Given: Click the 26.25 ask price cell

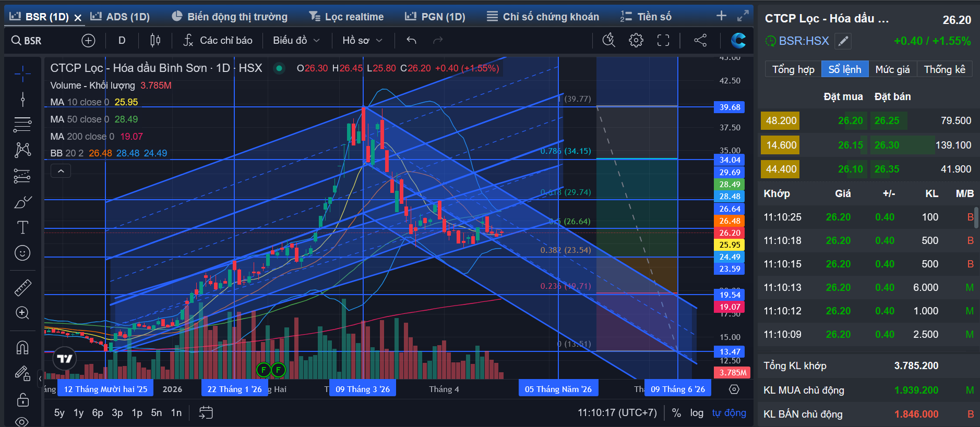Looking at the screenshot, I should (887, 120).
